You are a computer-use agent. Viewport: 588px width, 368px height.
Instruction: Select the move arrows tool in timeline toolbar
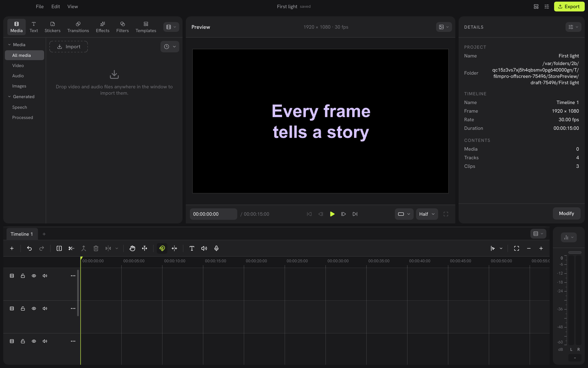[145, 248]
